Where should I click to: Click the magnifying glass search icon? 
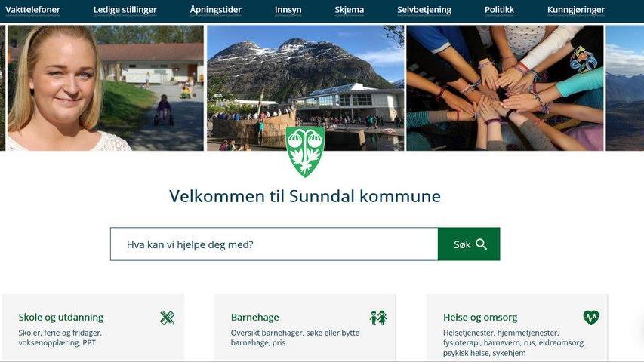point(482,244)
